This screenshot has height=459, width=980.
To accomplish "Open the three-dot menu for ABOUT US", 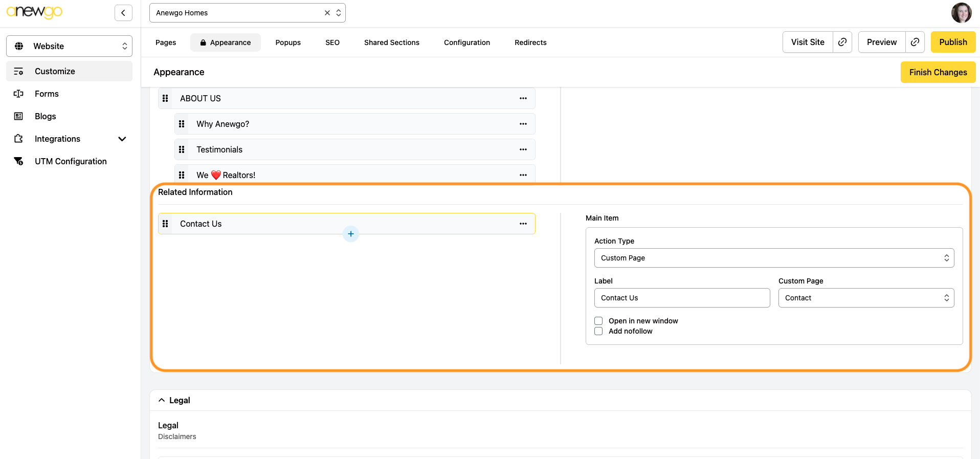I will (523, 98).
